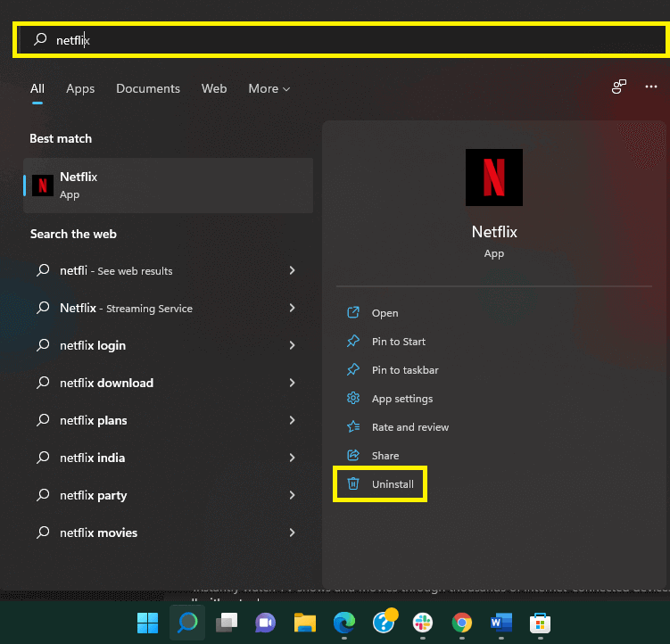This screenshot has width=670, height=644.
Task: Click the three-dot more options icon
Action: (651, 87)
